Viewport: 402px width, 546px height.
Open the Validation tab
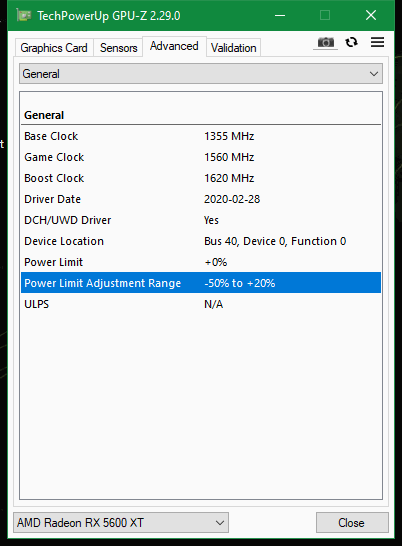click(x=233, y=48)
